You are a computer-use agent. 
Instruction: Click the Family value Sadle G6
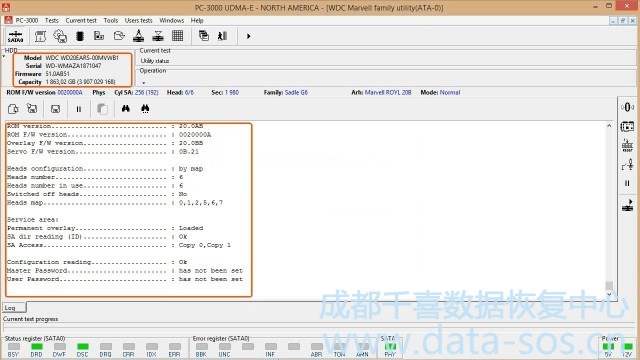coord(296,93)
